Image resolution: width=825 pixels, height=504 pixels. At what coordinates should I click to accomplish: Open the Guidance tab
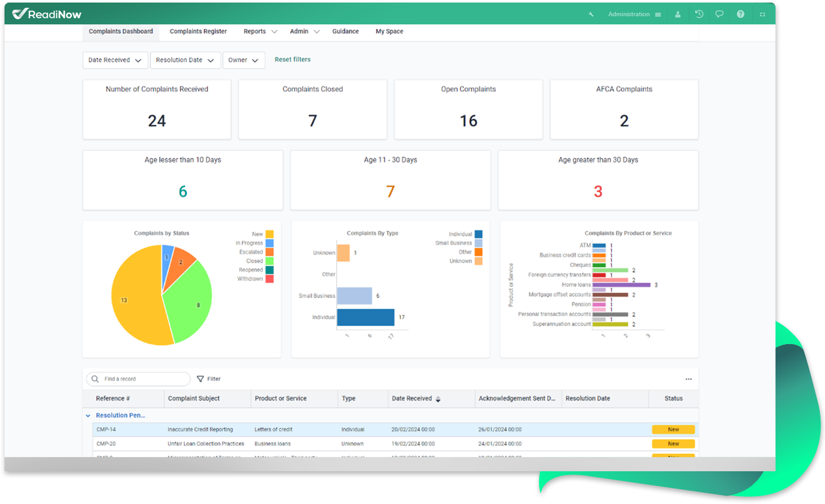346,31
